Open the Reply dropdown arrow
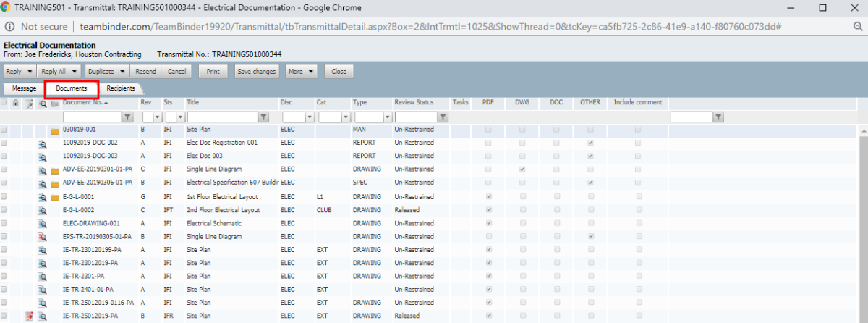 30,72
